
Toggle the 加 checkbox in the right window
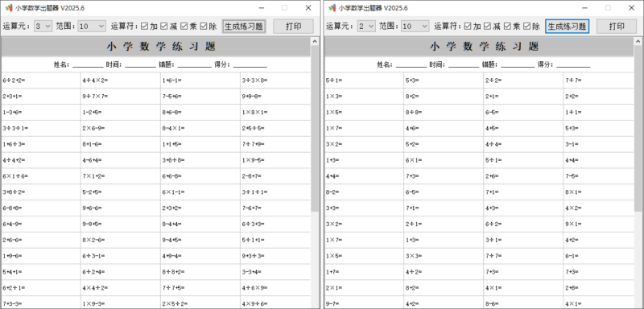point(468,27)
